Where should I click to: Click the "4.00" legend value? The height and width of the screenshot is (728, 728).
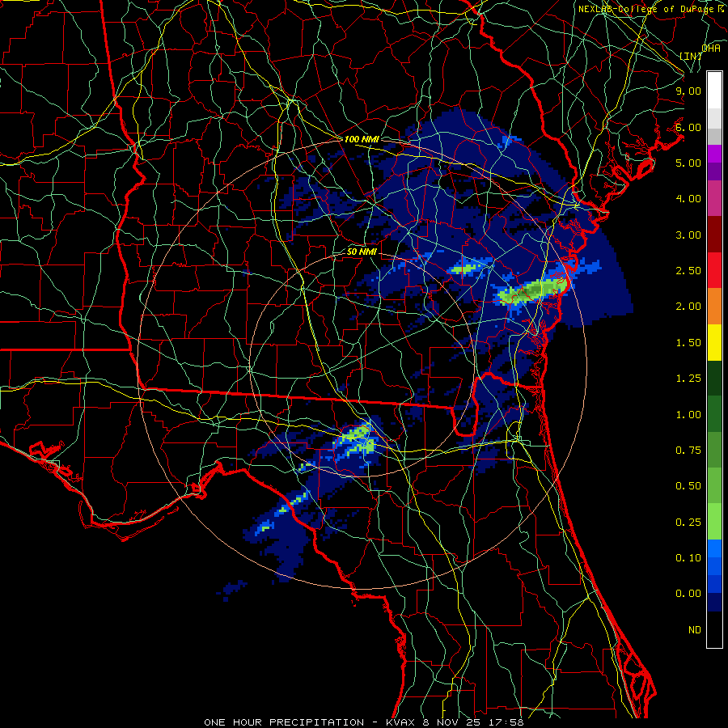click(x=688, y=199)
